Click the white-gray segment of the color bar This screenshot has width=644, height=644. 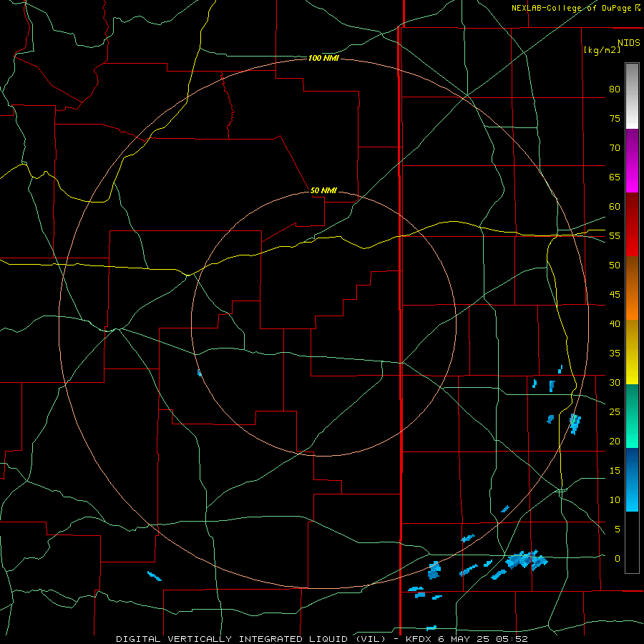632,96
